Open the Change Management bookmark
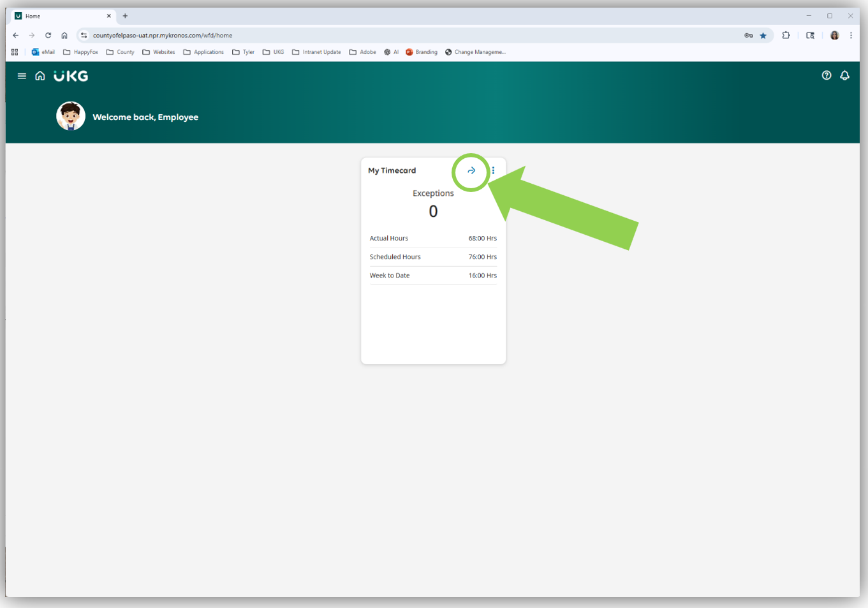The image size is (868, 608). point(475,52)
